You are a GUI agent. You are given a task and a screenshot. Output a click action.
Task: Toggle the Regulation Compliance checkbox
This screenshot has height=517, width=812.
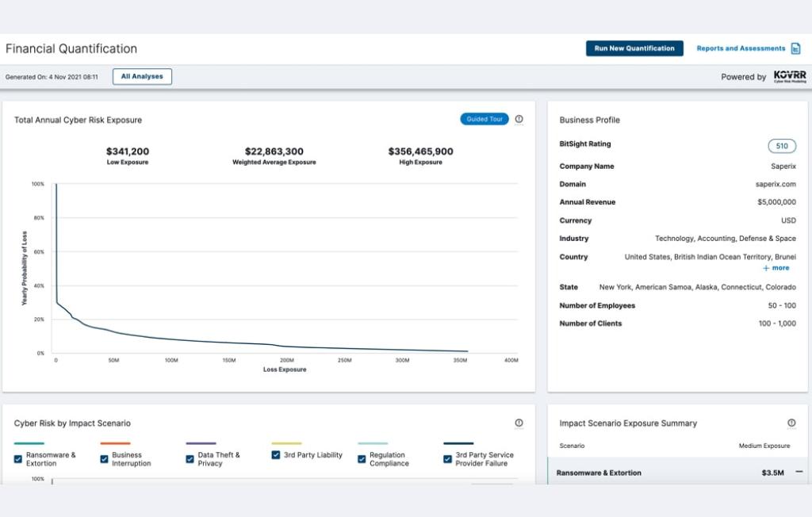362,459
